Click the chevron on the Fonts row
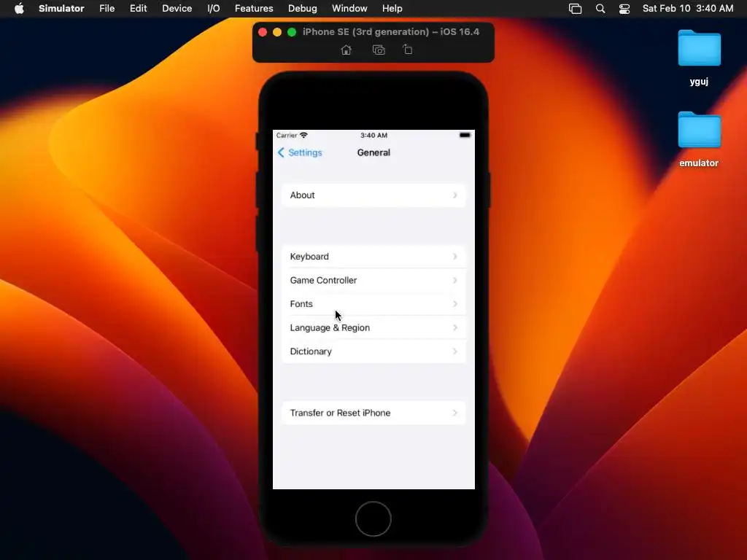The height and width of the screenshot is (560, 747). 455,304
